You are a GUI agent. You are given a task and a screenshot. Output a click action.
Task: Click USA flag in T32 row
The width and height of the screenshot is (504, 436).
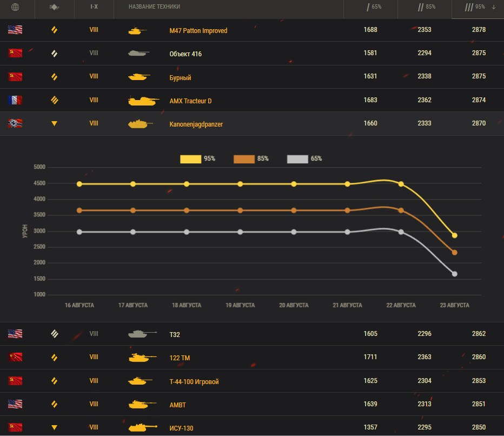[15, 334]
